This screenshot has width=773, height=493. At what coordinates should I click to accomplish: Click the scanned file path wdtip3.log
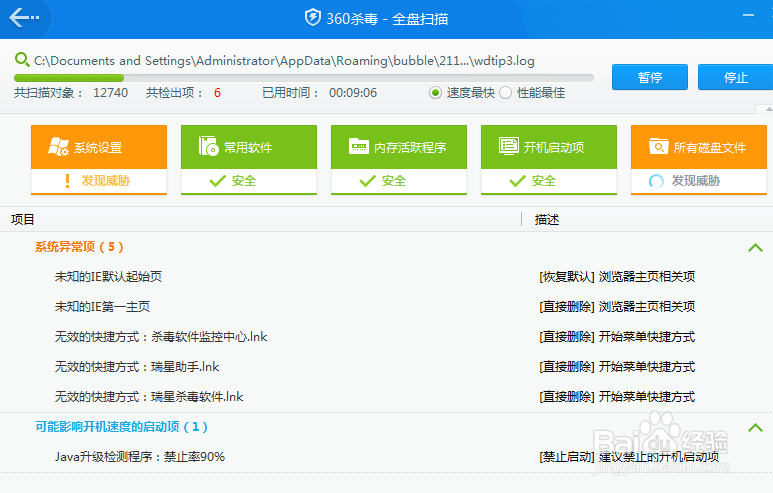(284, 61)
